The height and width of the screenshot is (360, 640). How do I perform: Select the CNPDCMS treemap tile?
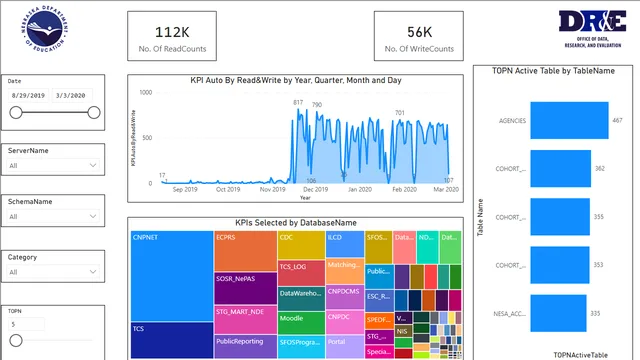coord(345,297)
